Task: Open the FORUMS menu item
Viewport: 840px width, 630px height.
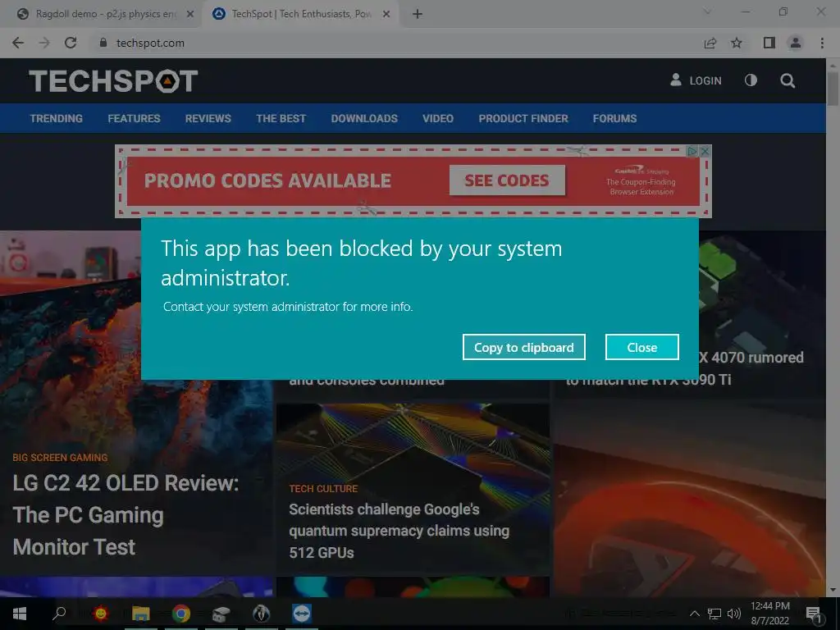Action: 614,118
